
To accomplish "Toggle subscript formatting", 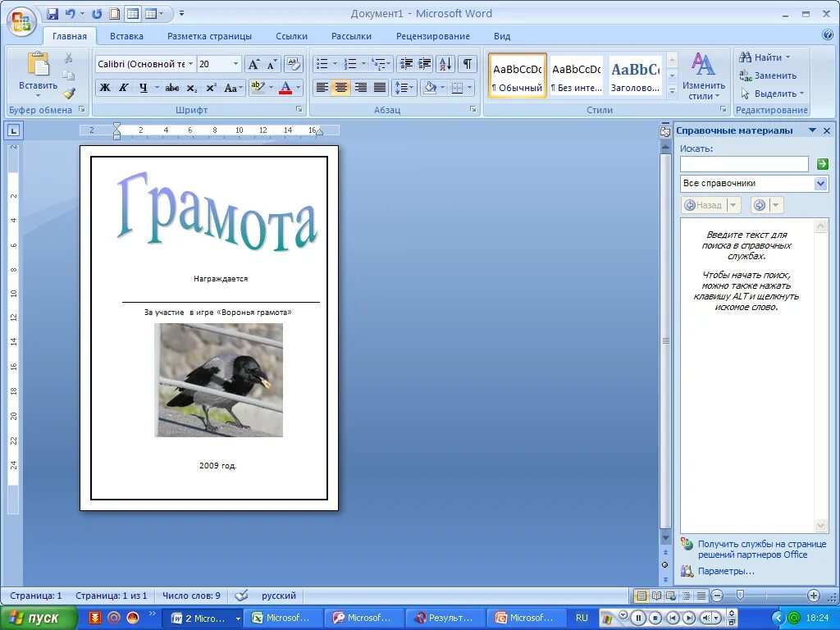I will point(192,87).
